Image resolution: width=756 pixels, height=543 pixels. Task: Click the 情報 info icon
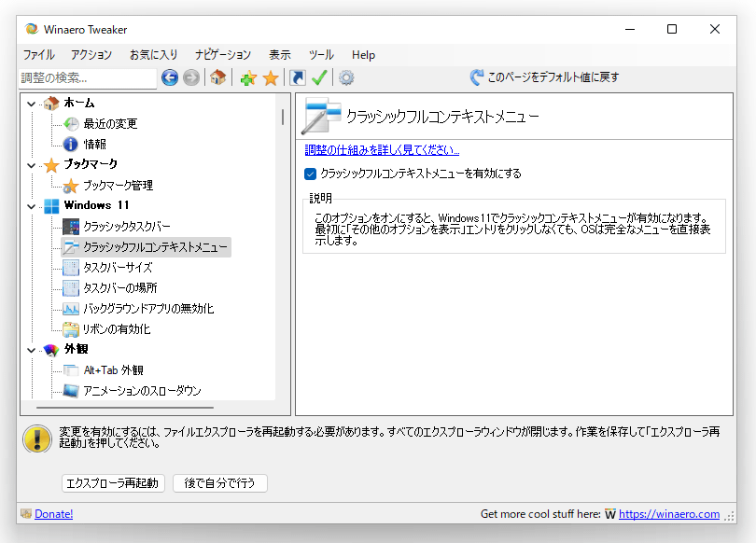click(71, 144)
